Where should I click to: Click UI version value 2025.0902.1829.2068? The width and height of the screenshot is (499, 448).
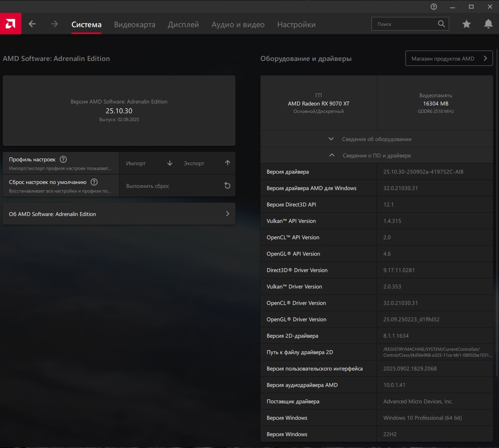click(410, 369)
